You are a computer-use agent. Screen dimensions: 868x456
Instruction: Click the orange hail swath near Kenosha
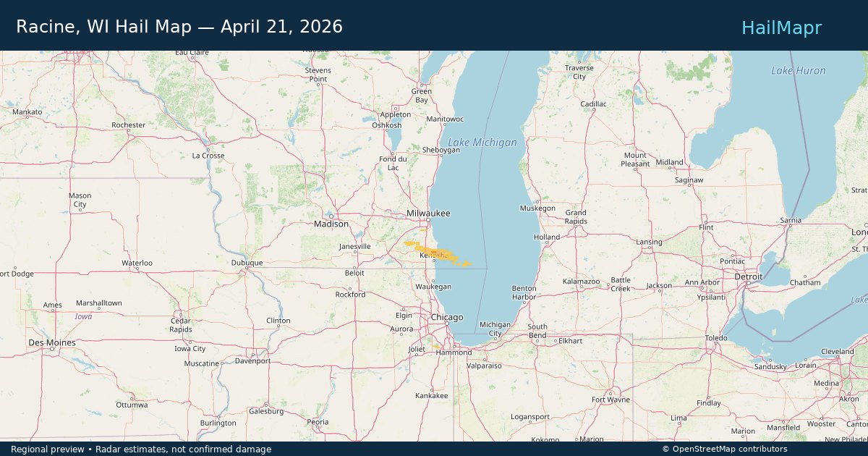[437, 253]
